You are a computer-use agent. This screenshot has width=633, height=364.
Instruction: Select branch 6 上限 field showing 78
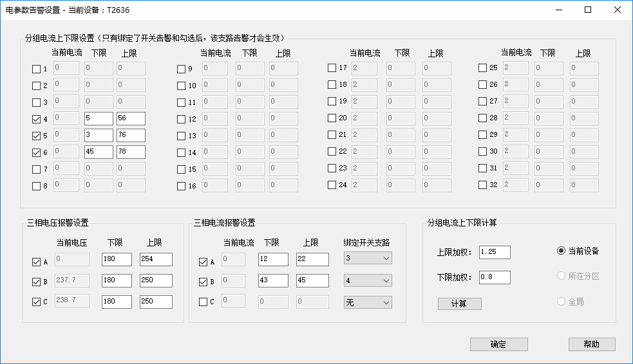coord(131,152)
